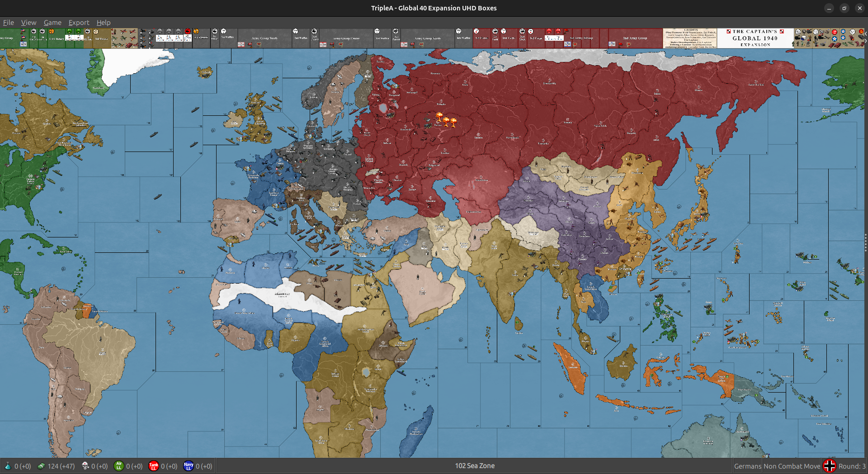This screenshot has width=868, height=474.
Task: Click the Credits panel
Action: click(x=690, y=38)
